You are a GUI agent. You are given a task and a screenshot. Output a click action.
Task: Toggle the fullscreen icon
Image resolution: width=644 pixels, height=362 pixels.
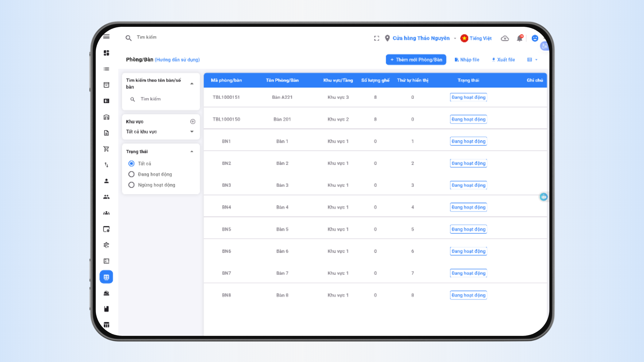tap(377, 38)
